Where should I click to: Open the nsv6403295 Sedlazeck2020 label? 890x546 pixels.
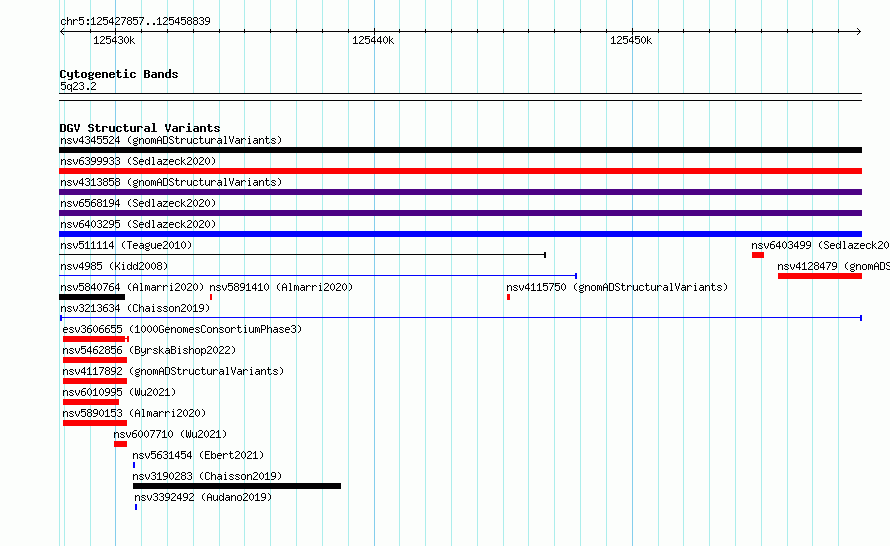coord(138,224)
